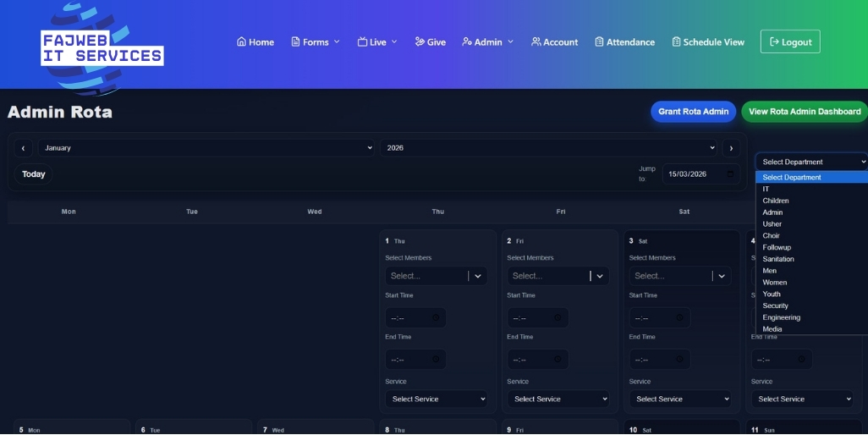Open the January month dropdown
Image resolution: width=868 pixels, height=435 pixels.
click(206, 148)
